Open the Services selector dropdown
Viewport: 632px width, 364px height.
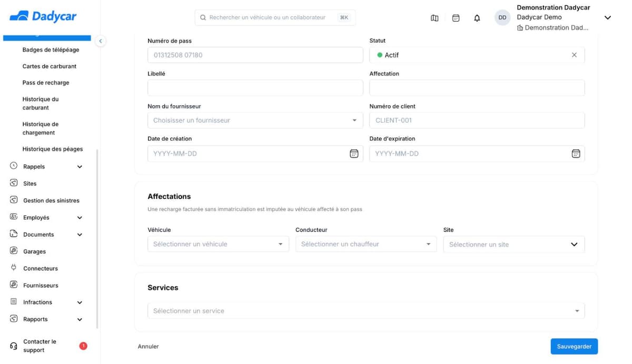(x=366, y=311)
